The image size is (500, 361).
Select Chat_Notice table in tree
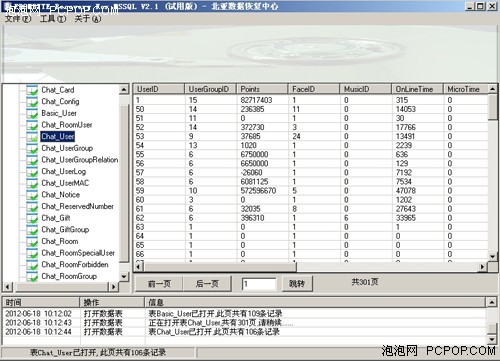pyautogui.click(x=61, y=195)
